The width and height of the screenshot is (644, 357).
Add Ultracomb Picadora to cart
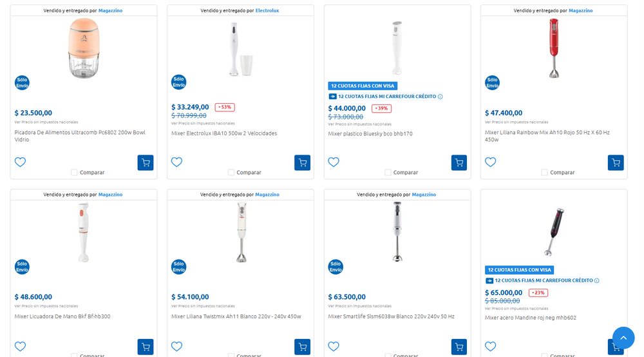[x=146, y=162]
